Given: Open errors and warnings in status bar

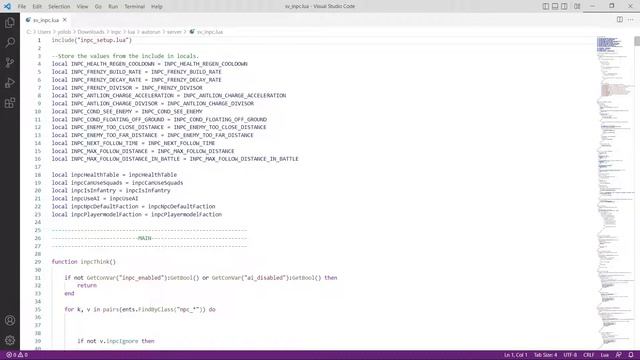Looking at the screenshot, I should click(17, 355).
